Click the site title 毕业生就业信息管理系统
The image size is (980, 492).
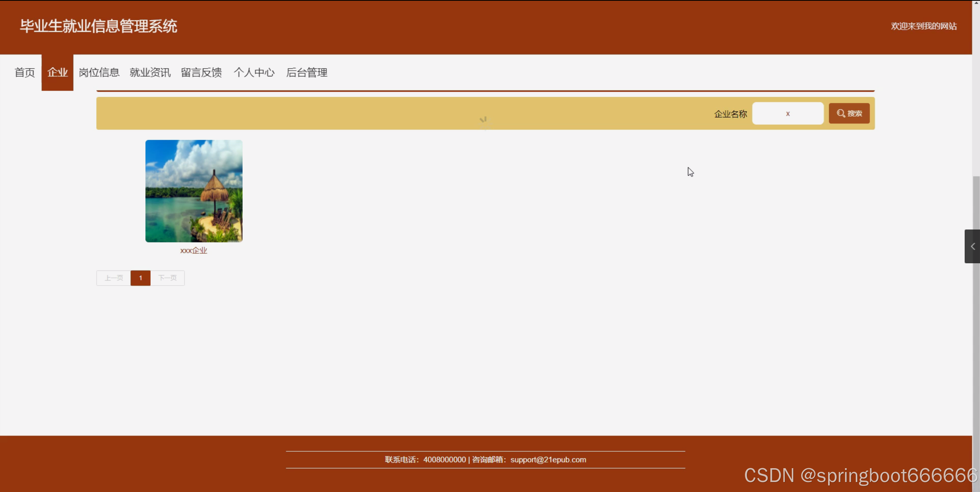point(99,26)
